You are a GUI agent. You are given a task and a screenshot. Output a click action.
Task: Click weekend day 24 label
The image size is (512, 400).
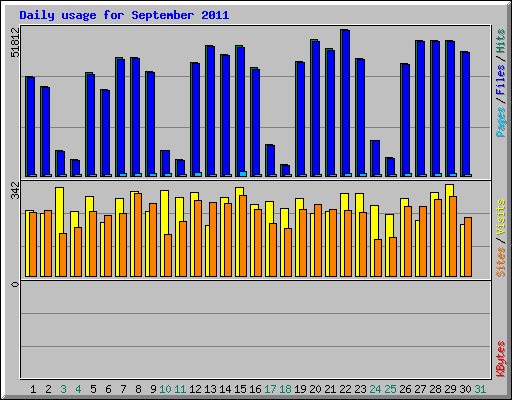375,389
